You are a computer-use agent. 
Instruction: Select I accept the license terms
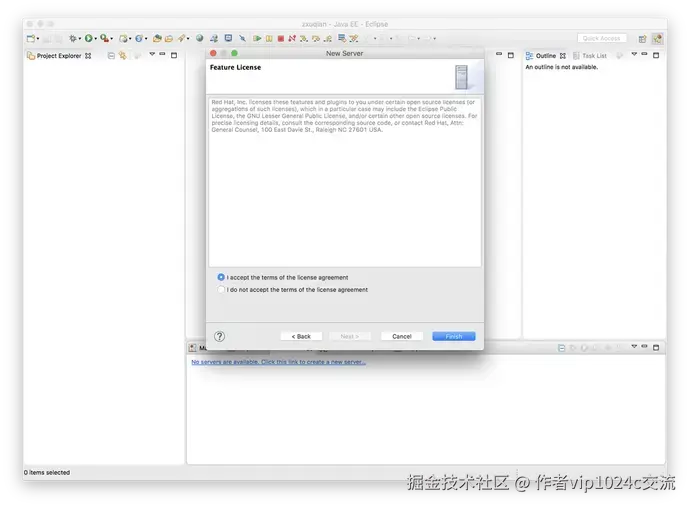click(x=221, y=277)
